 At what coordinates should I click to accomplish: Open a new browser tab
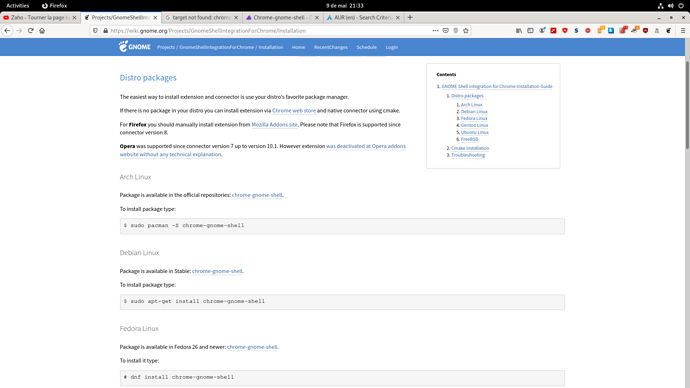point(410,18)
